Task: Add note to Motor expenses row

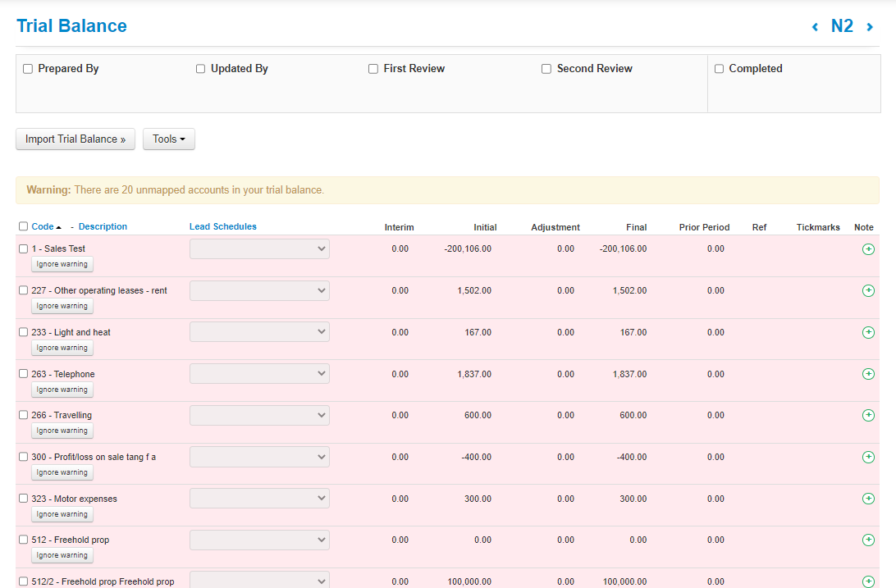Action: [x=868, y=499]
